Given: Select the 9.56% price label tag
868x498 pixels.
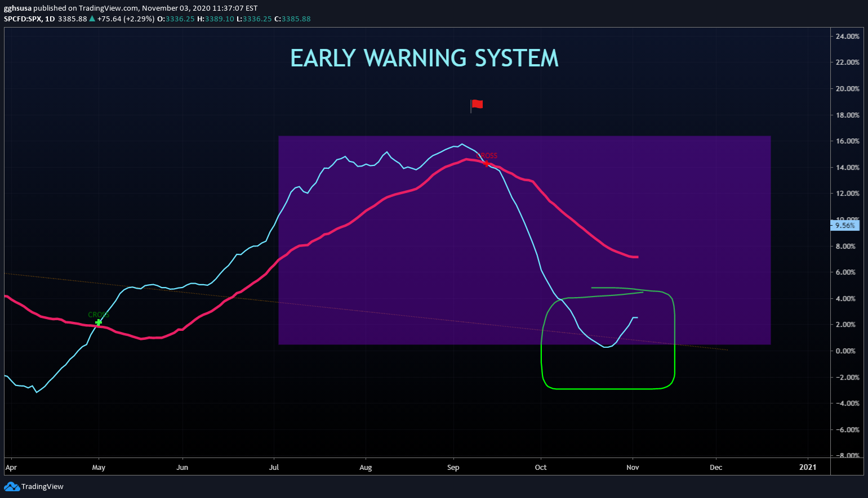Looking at the screenshot, I should [x=845, y=226].
